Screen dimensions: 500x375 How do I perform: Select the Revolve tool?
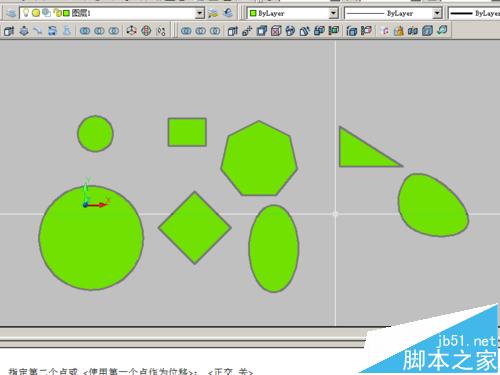tap(52, 31)
